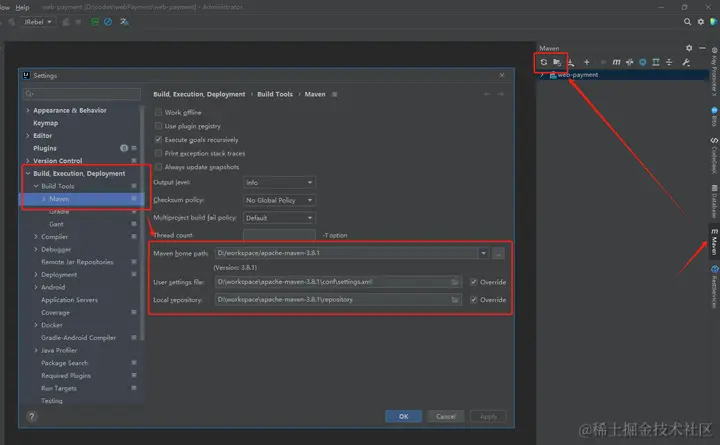720x445 pixels.
Task: Open Maven home path dropdown arrow
Action: tap(484, 253)
